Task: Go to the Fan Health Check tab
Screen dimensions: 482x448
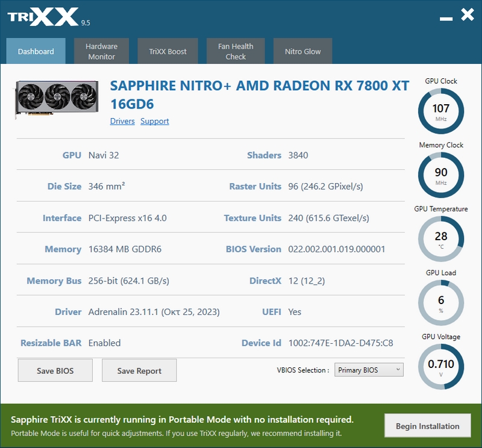Action: click(x=236, y=51)
